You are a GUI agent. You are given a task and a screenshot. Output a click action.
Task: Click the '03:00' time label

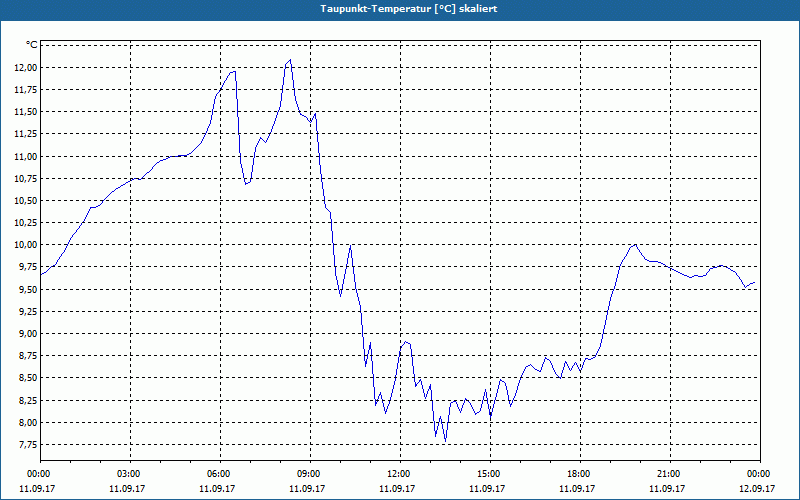click(130, 474)
